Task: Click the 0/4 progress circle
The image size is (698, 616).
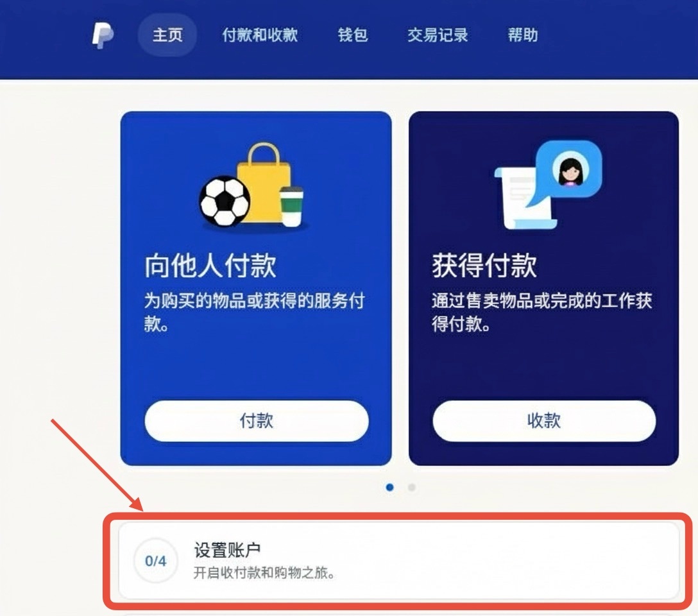Action: 156,561
